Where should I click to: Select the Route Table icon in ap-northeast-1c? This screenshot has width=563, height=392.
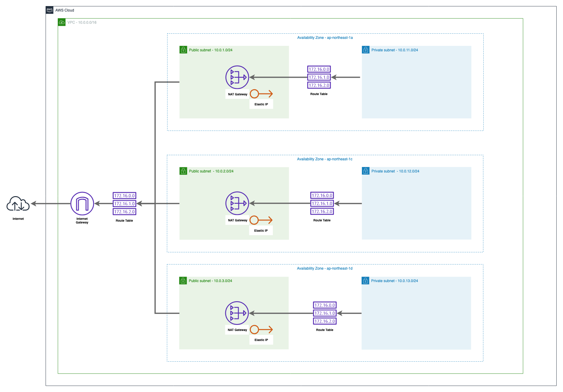(x=322, y=203)
